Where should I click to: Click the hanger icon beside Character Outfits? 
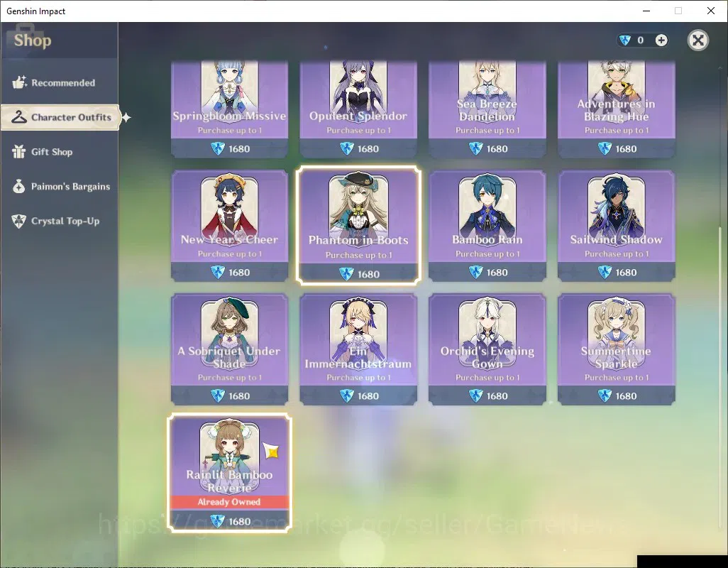coord(19,117)
